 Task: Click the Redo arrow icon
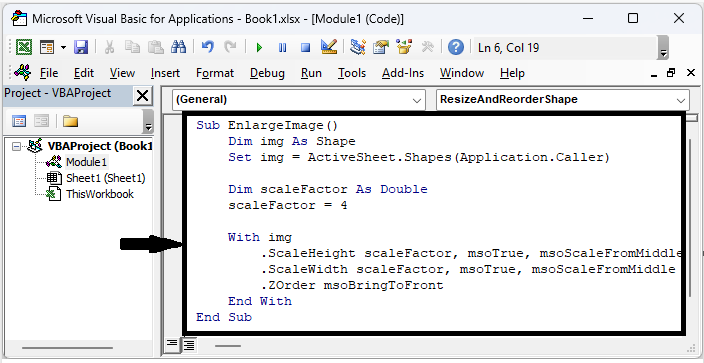tap(230, 47)
